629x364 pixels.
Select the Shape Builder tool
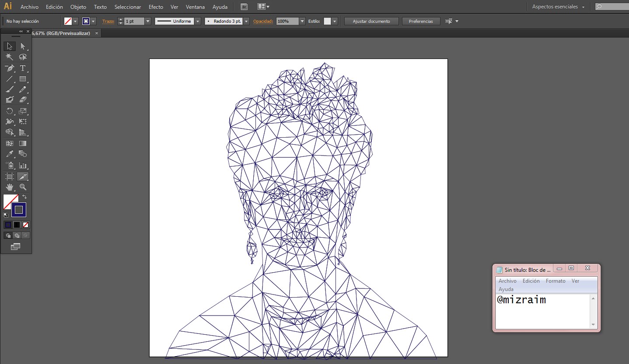(x=10, y=132)
